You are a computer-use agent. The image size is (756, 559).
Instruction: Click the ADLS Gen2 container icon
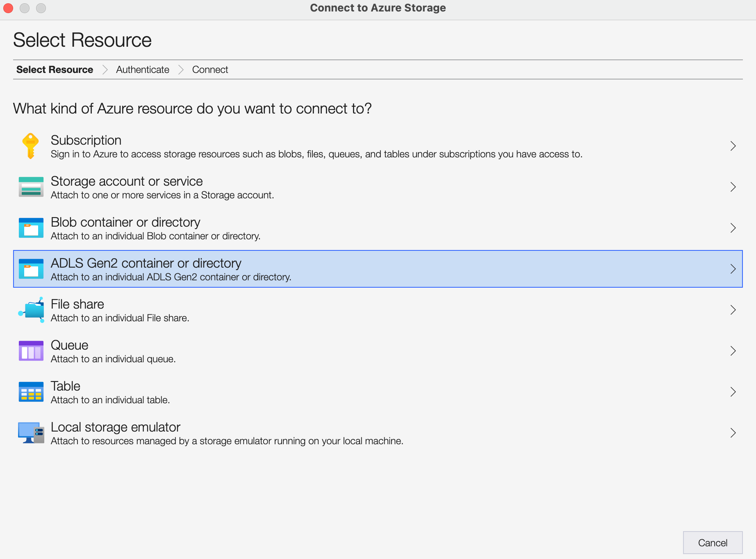click(31, 269)
